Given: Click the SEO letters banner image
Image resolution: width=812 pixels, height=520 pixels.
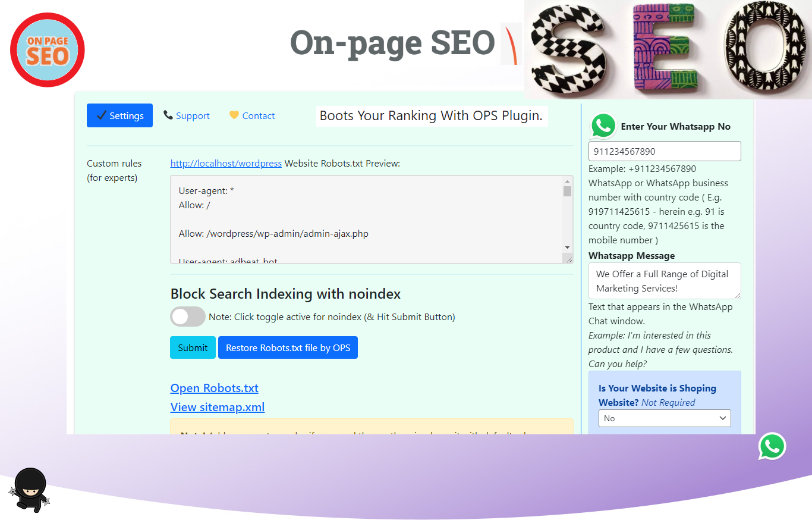Looking at the screenshot, I should click(668, 49).
